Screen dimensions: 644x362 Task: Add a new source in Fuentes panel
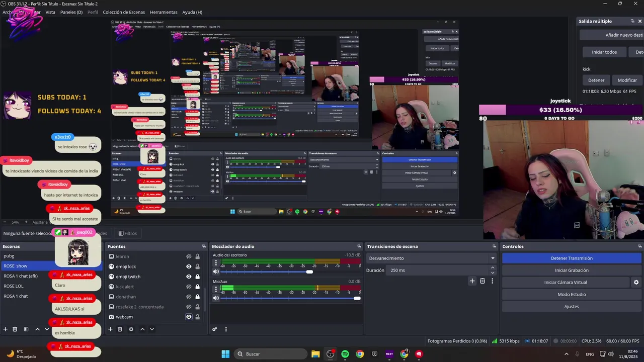click(x=110, y=329)
